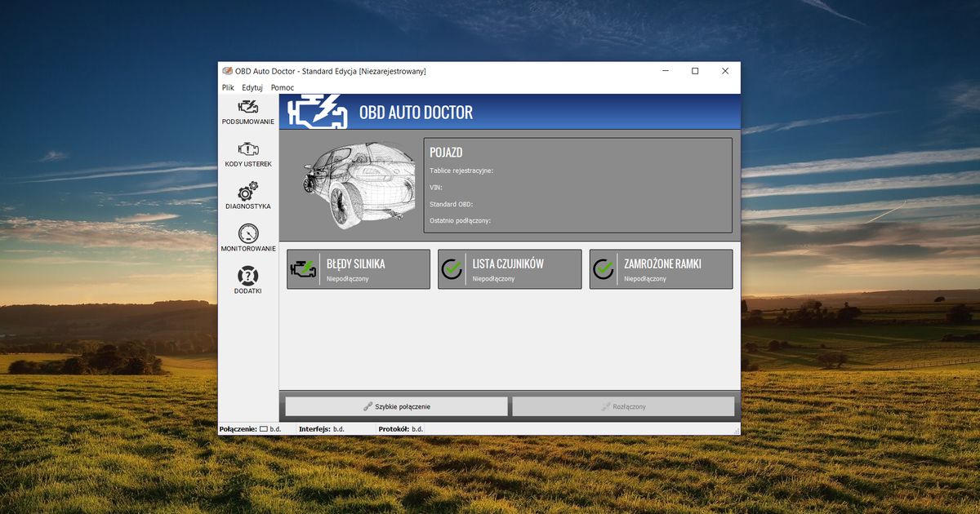980x514 pixels.
Task: Click Szybkie połączenie button
Action: [x=396, y=406]
